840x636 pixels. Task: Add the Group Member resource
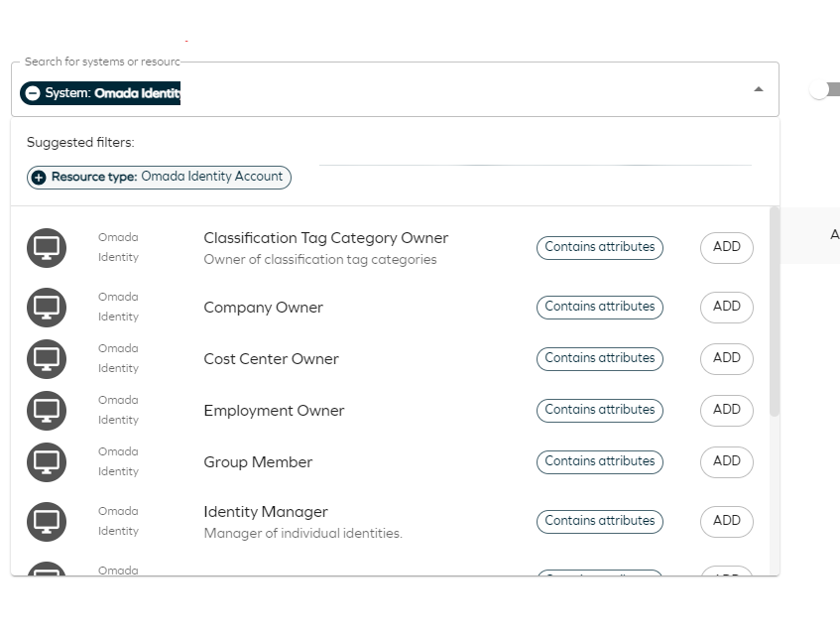pyautogui.click(x=726, y=461)
